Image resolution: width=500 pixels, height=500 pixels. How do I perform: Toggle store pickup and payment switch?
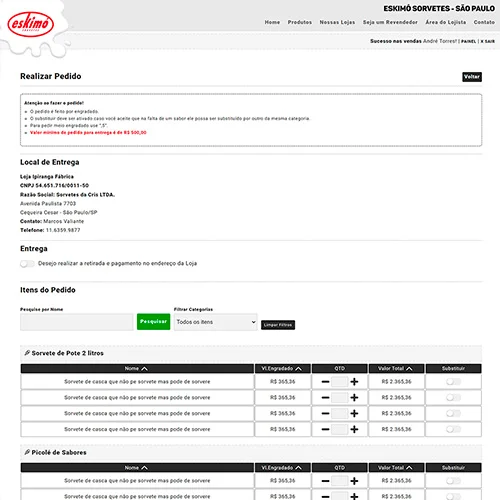[x=27, y=264]
